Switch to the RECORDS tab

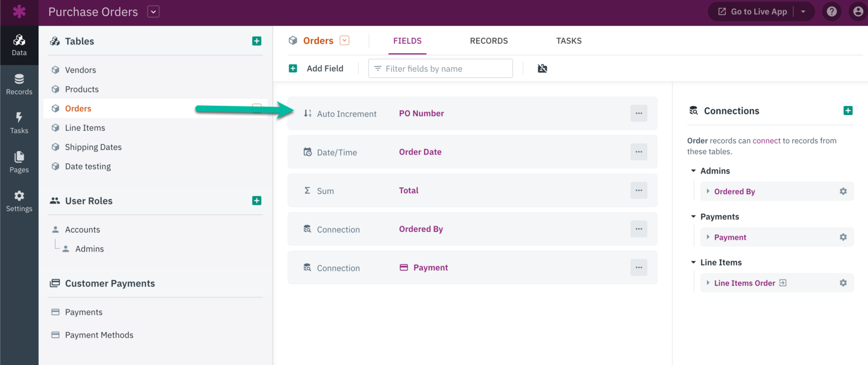(x=488, y=40)
